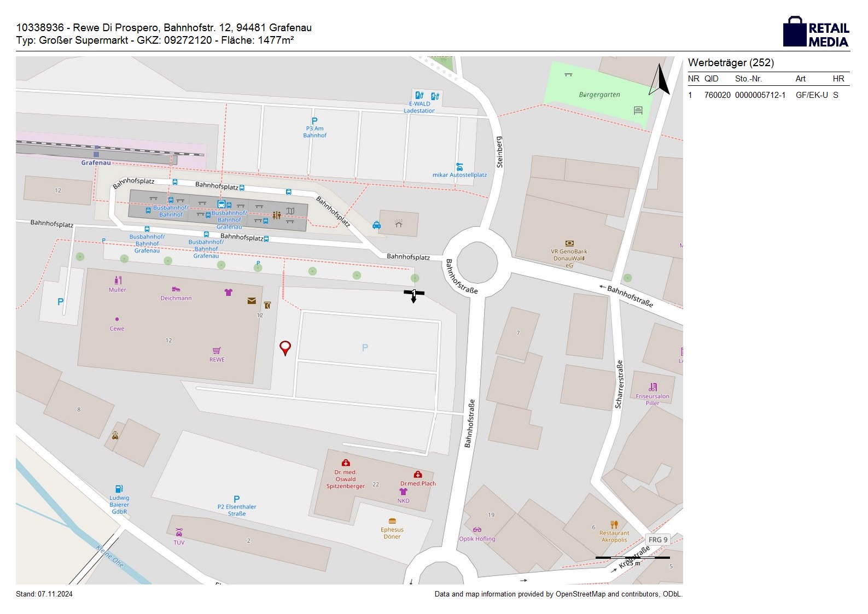Click the Optik Höfling glasses icon
The width and height of the screenshot is (868, 614).
[477, 530]
